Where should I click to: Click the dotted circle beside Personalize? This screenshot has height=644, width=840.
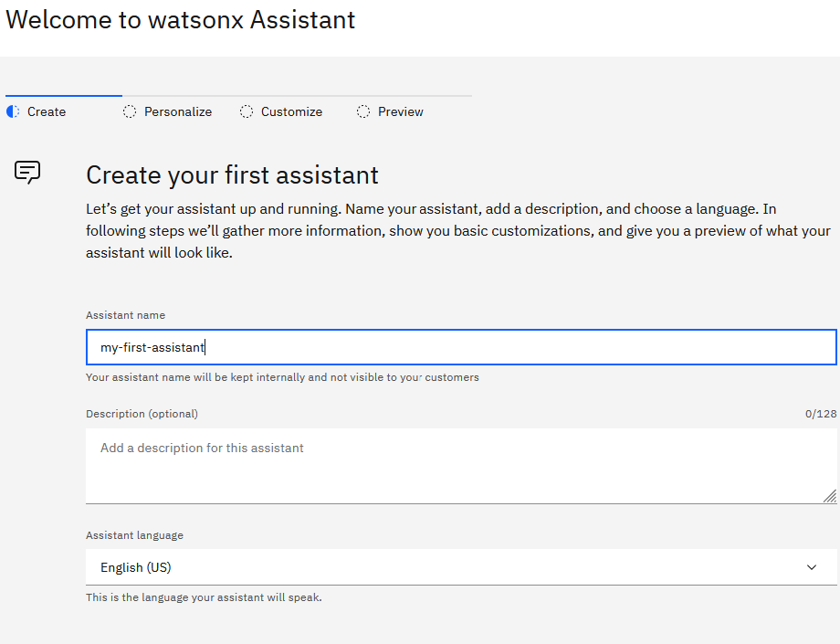click(130, 111)
